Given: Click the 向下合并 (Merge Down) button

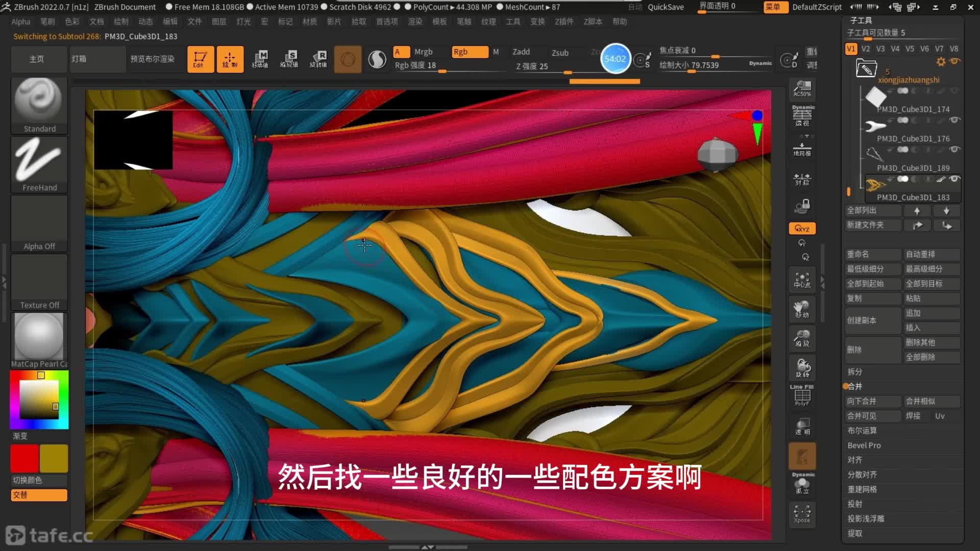Looking at the screenshot, I should click(872, 402).
